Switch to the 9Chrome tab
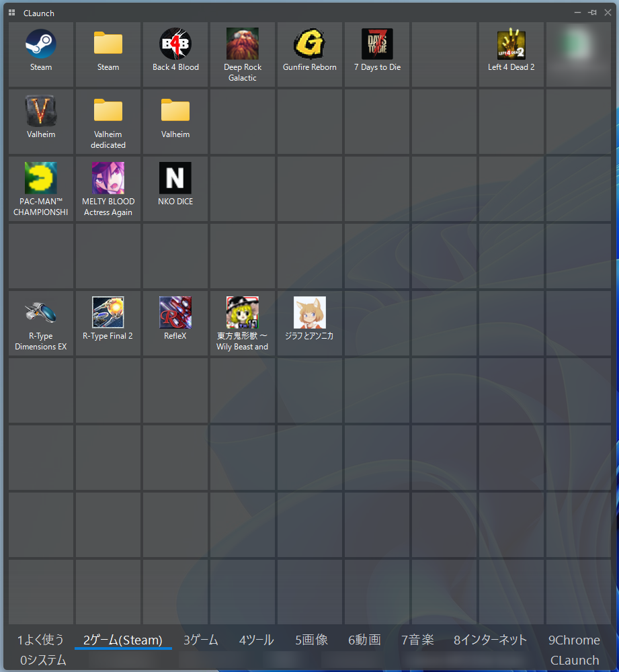The image size is (619, 672). pyautogui.click(x=575, y=640)
